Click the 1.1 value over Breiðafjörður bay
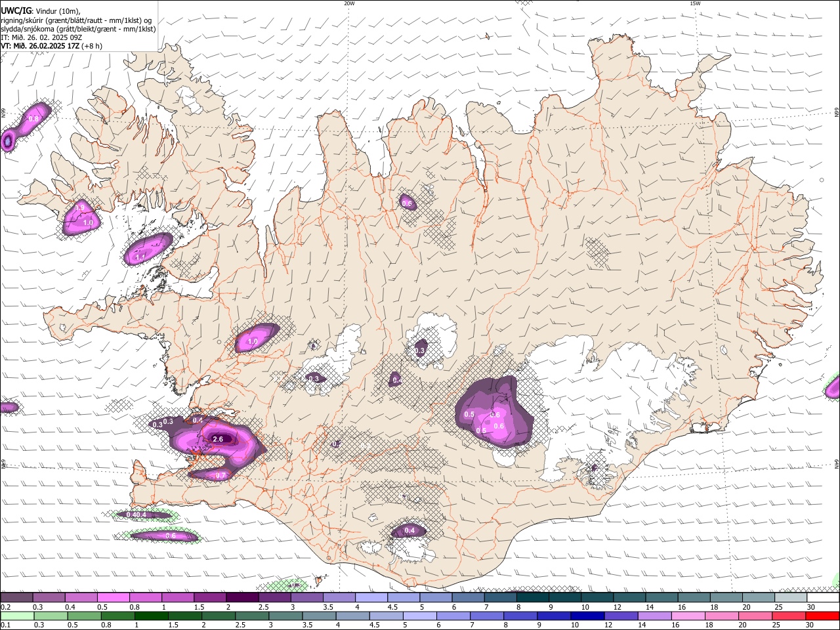The width and height of the screenshot is (840, 630). 140,259
